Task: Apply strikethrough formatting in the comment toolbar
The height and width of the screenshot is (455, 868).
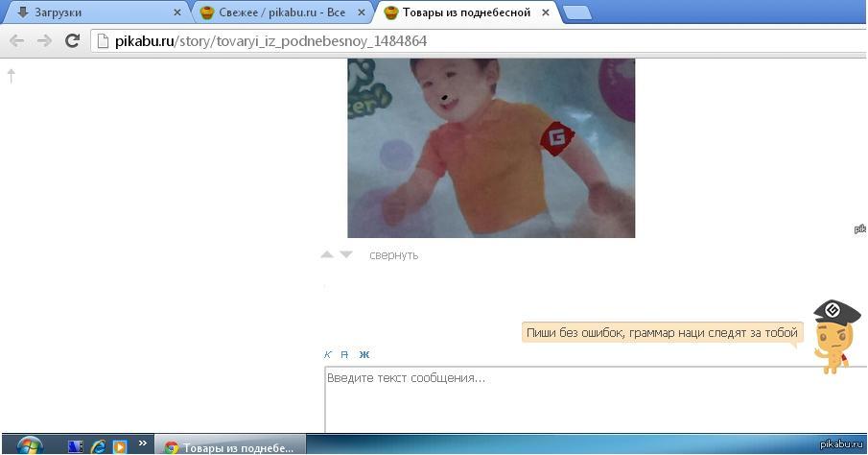Action: [x=345, y=354]
